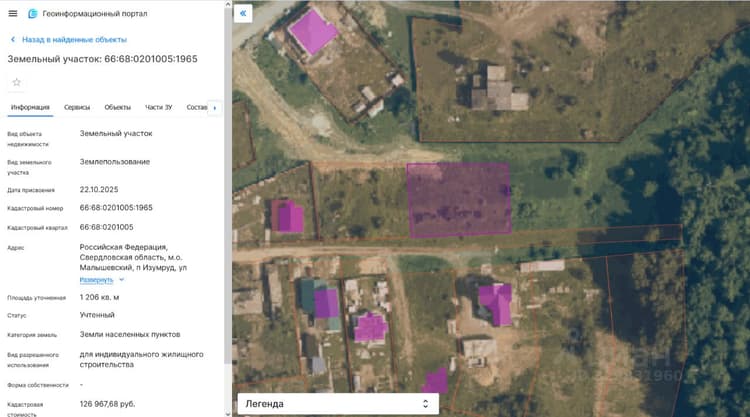Image resolution: width=750 pixels, height=417 pixels.
Task: Switch to the Информация tab
Action: [30, 108]
